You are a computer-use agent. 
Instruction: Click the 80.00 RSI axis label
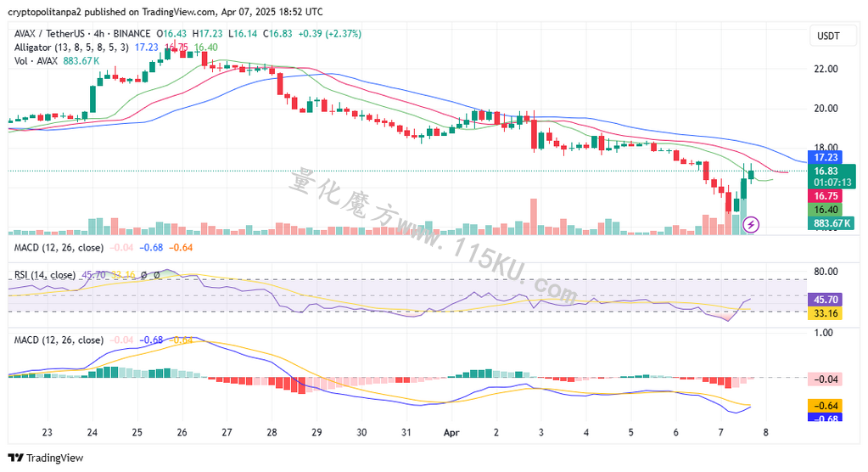pyautogui.click(x=826, y=272)
